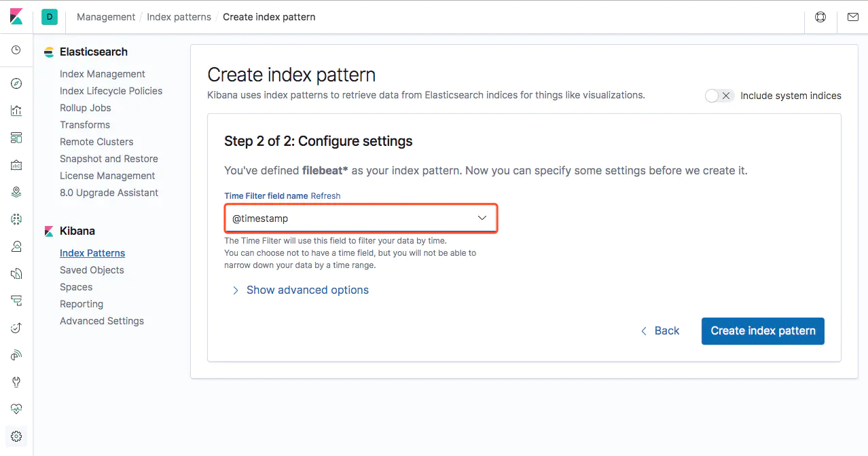Viewport: 868px width, 456px height.
Task: Expand Show advanced options
Action: point(300,290)
